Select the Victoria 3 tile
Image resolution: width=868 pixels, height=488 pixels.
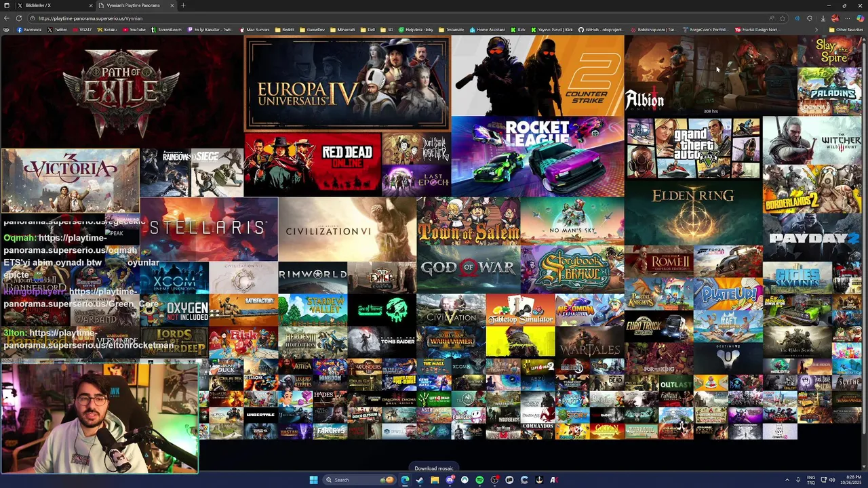(71, 180)
